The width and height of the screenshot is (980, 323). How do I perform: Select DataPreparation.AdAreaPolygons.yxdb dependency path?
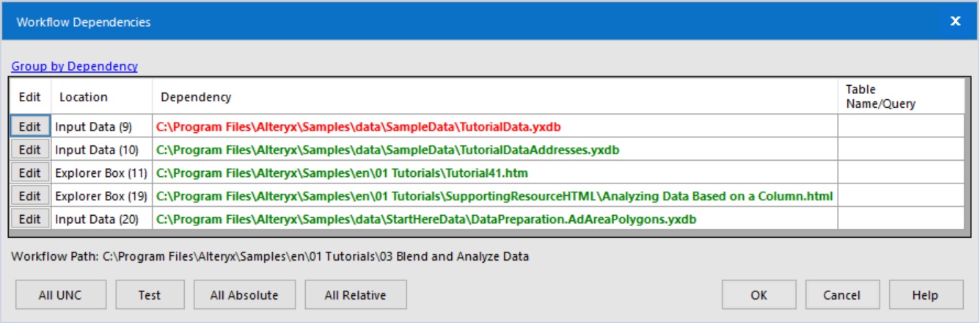pos(426,219)
